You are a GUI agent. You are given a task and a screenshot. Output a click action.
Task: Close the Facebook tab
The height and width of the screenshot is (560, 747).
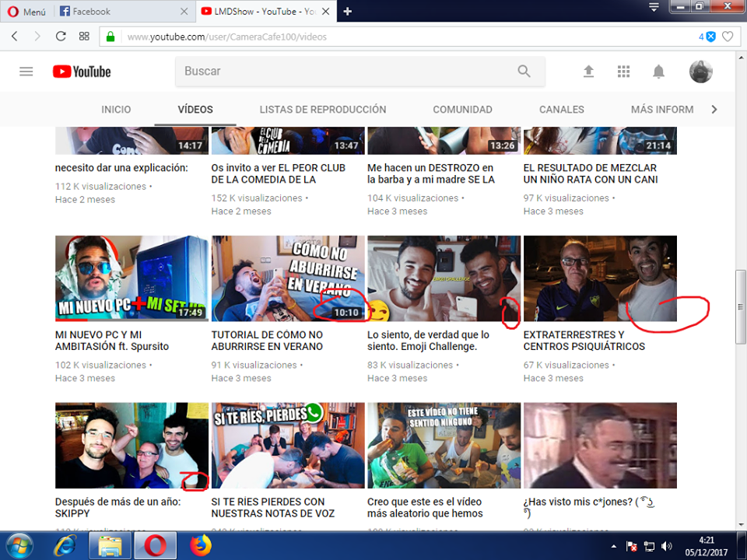(x=184, y=12)
